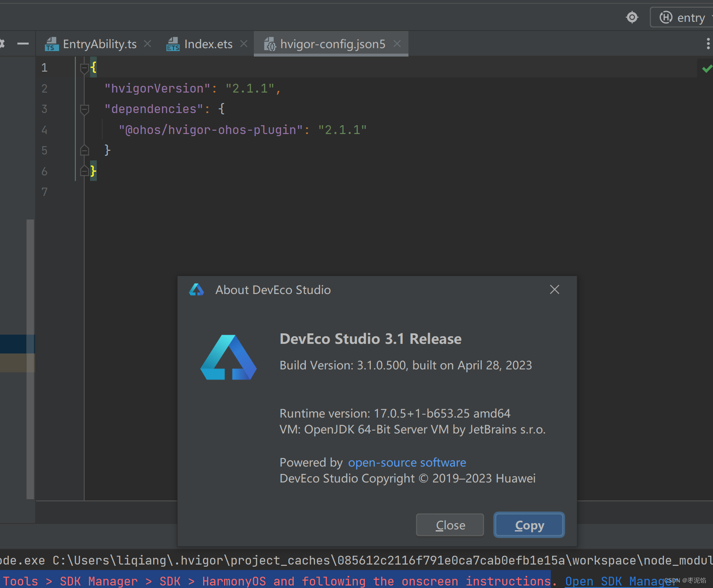The image size is (713, 588).
Task: Click the large DevEco Studio logo
Action: 228,357
